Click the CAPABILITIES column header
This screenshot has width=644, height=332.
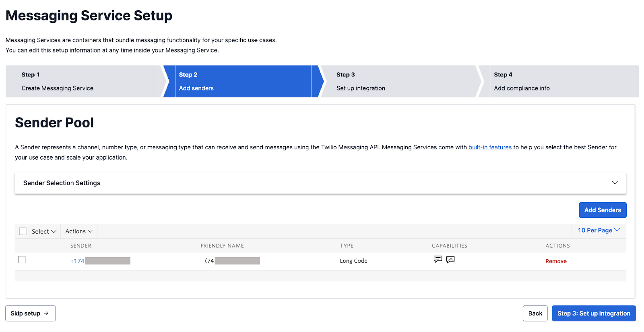pyautogui.click(x=450, y=246)
